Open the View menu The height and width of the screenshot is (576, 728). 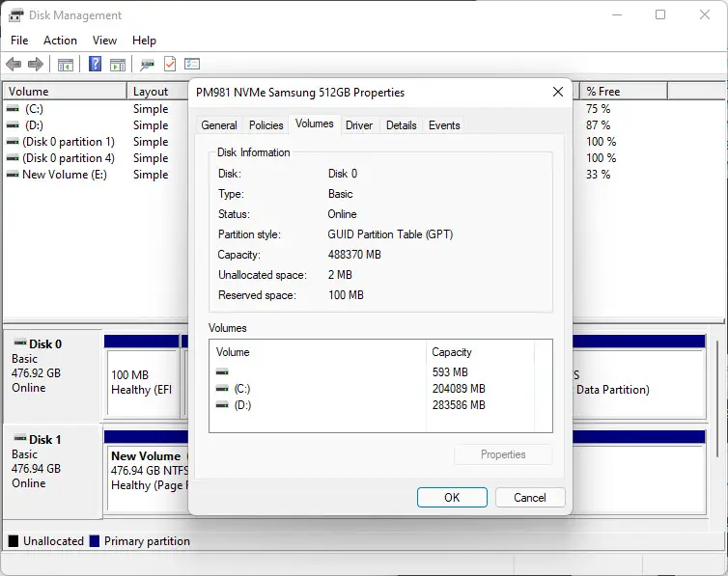(x=104, y=41)
